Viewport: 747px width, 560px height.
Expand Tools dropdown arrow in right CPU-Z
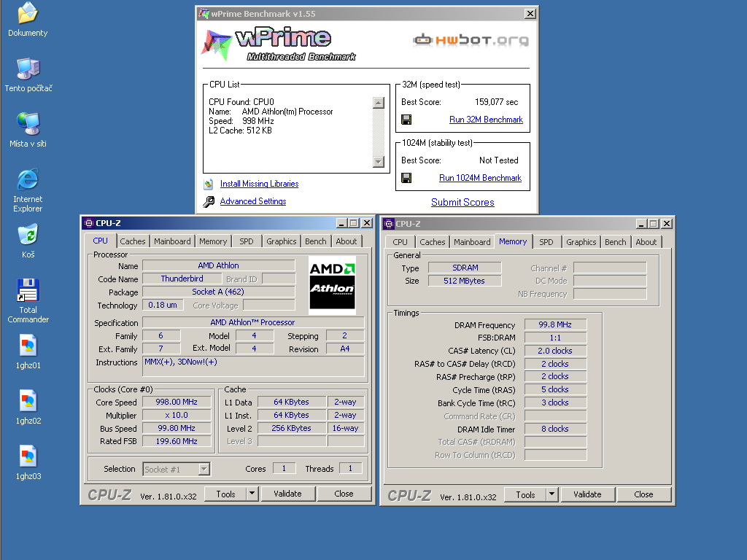pyautogui.click(x=551, y=494)
